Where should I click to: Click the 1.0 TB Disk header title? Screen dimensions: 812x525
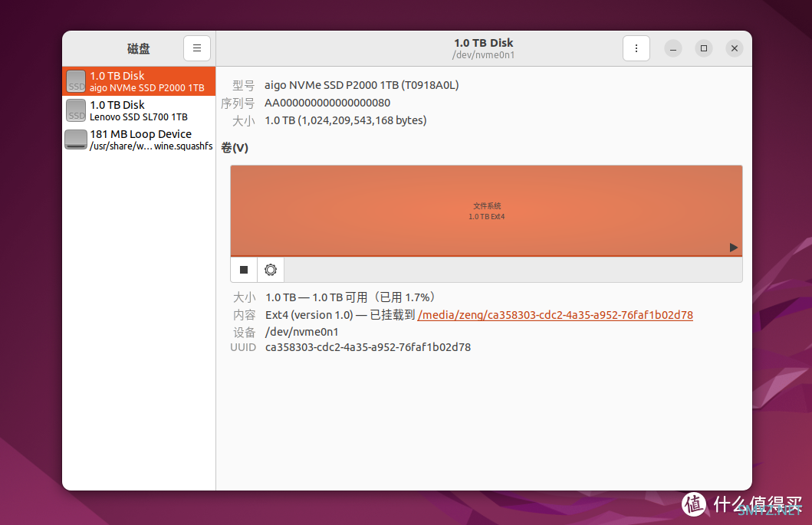[x=484, y=43]
